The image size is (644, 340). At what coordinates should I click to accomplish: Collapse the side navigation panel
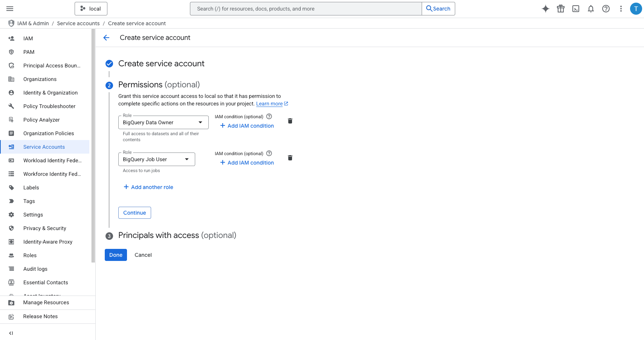click(x=11, y=333)
